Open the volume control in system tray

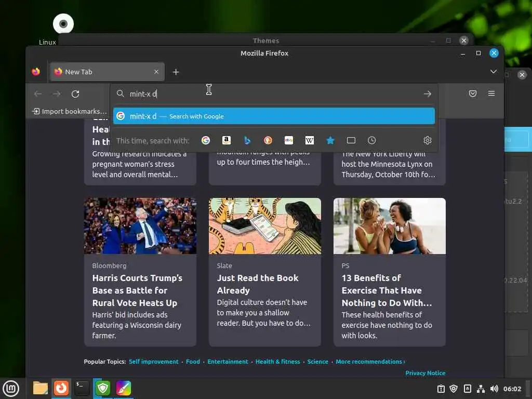(x=494, y=389)
